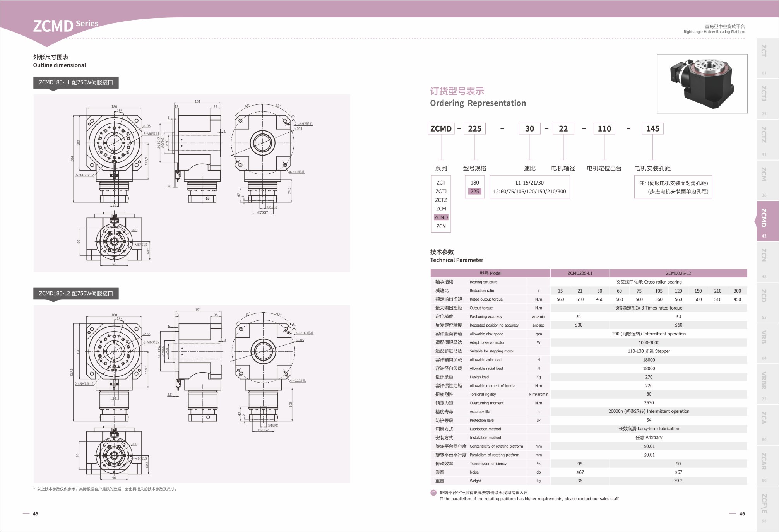Viewport: 779px width, 532px height.
Task: Choose highlighted size 225 in the specification box
Action: click(x=474, y=191)
